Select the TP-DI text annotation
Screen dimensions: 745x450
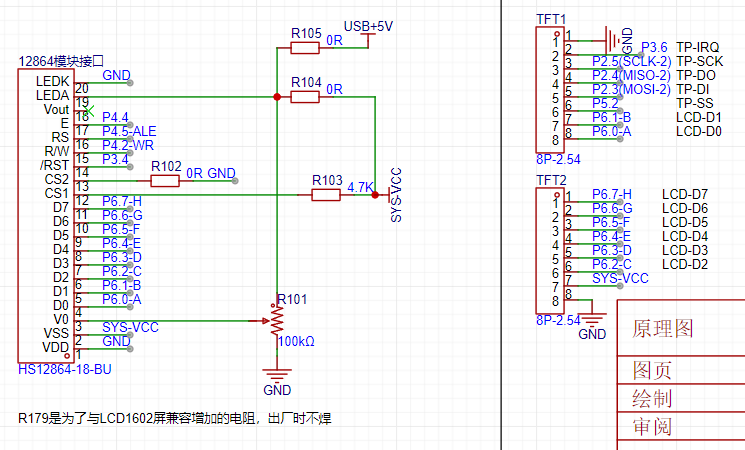pos(693,89)
